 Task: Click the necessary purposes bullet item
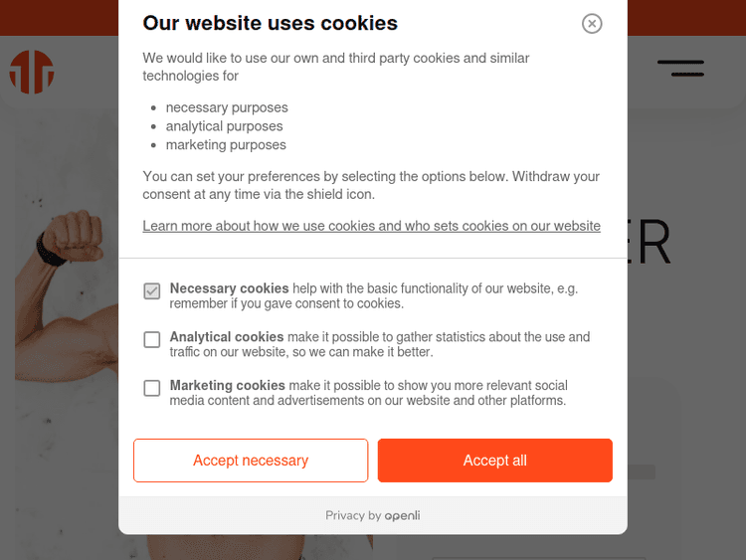point(227,107)
